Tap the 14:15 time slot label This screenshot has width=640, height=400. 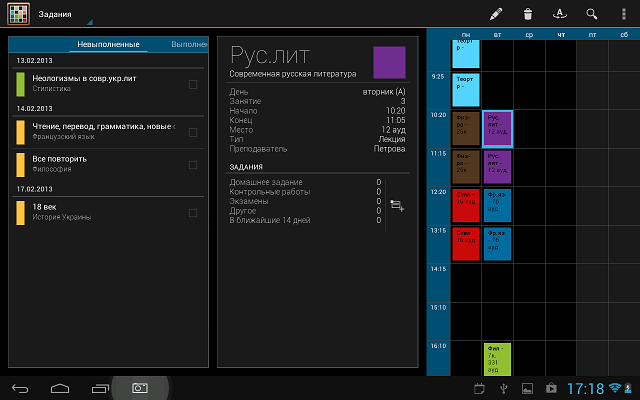438,269
